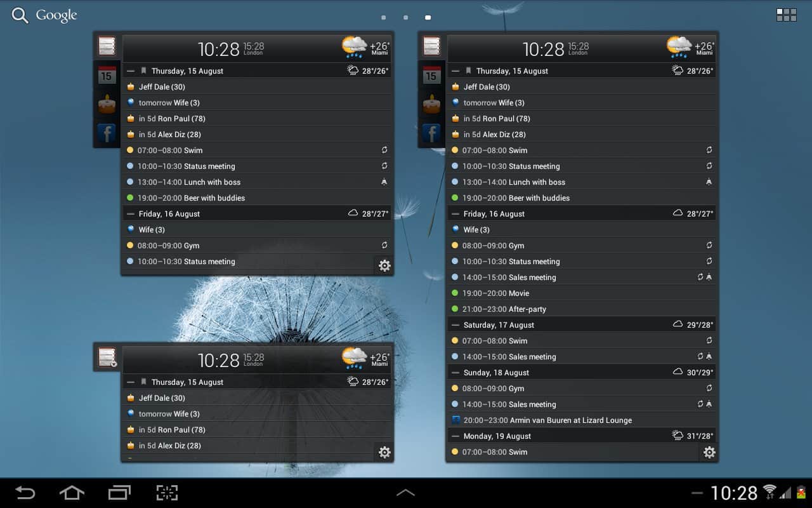Select the Facebook tab on the largest widget
812x508 pixels.
click(x=431, y=133)
